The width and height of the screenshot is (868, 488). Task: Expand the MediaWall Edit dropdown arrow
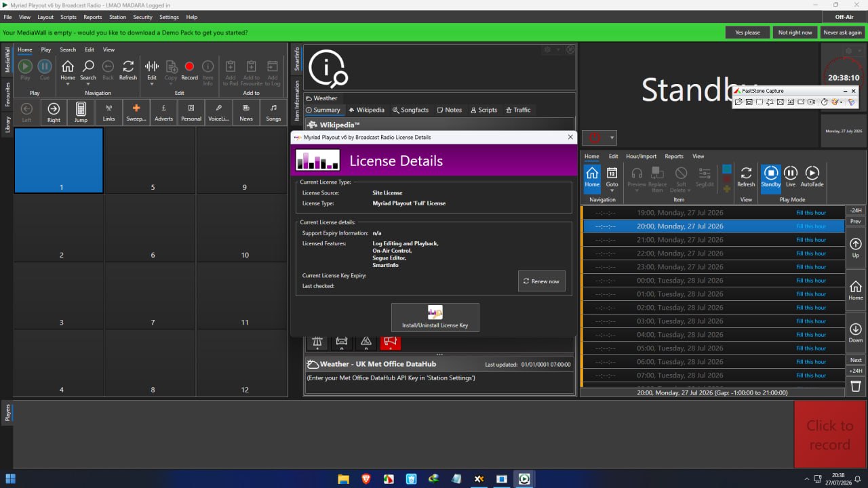point(152,85)
